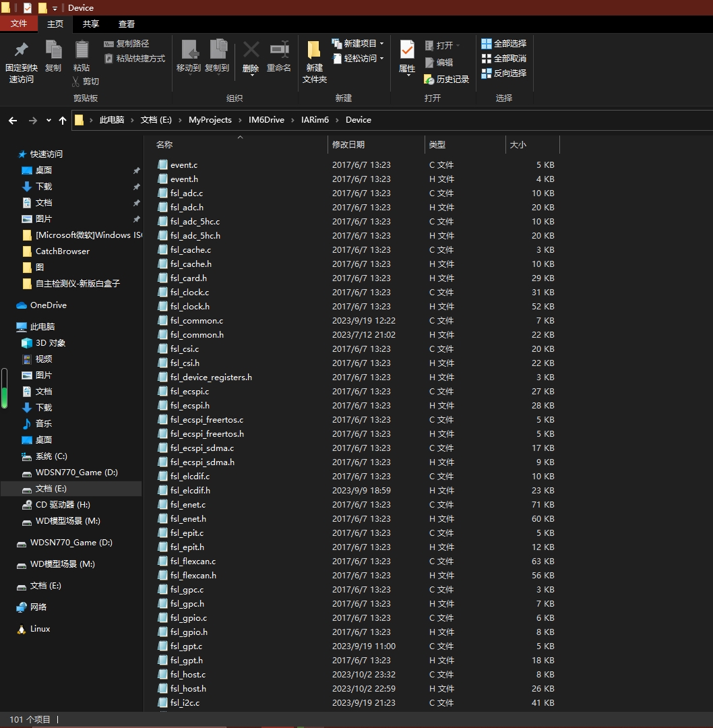This screenshot has width=713, height=728.
Task: Open 属性 properties icon
Action: click(x=407, y=49)
